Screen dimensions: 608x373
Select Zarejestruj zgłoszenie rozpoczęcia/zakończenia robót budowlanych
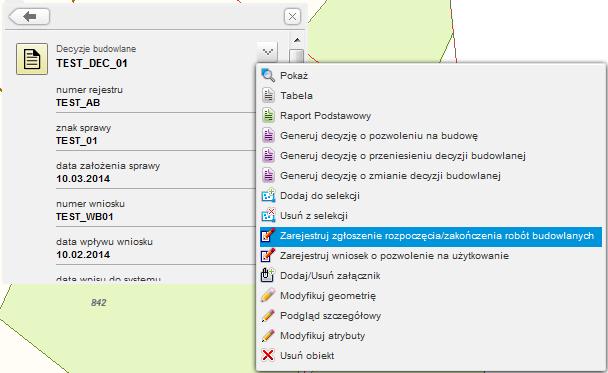point(431,236)
